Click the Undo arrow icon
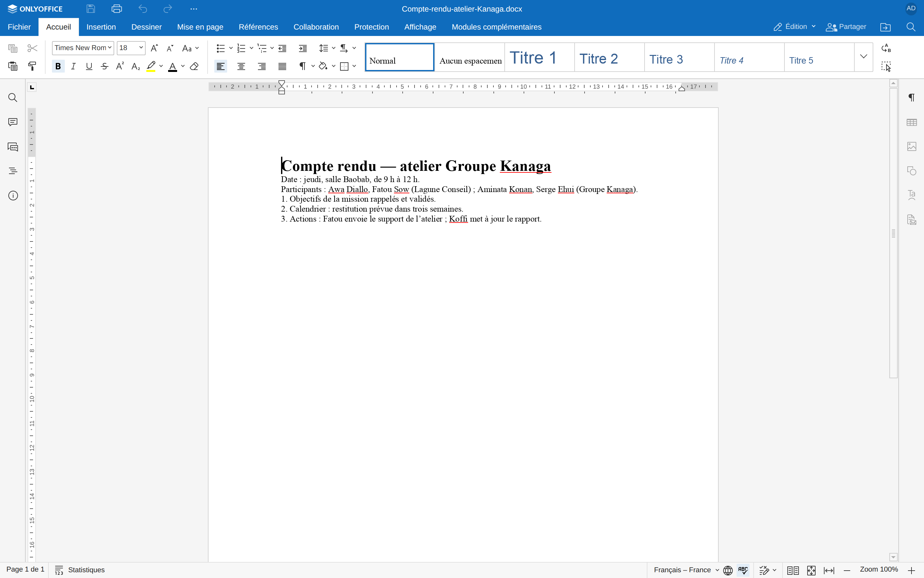The height and width of the screenshot is (578, 924). tap(142, 8)
